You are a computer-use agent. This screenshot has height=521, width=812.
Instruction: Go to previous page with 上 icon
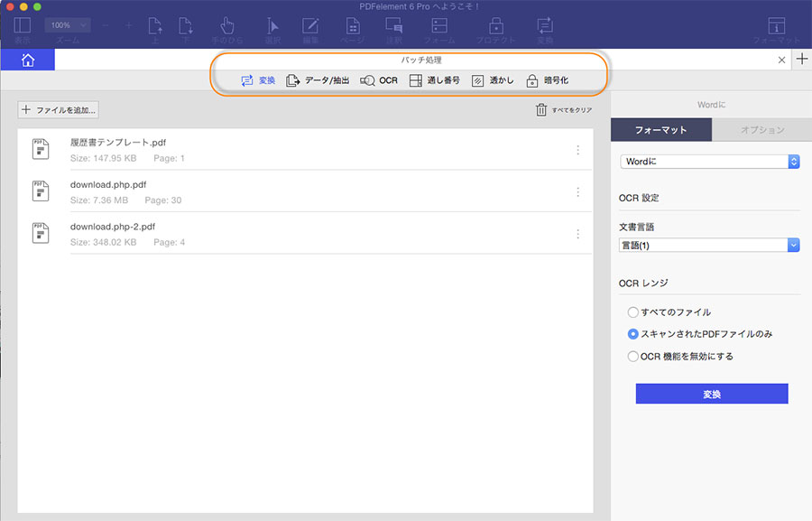[x=155, y=25]
